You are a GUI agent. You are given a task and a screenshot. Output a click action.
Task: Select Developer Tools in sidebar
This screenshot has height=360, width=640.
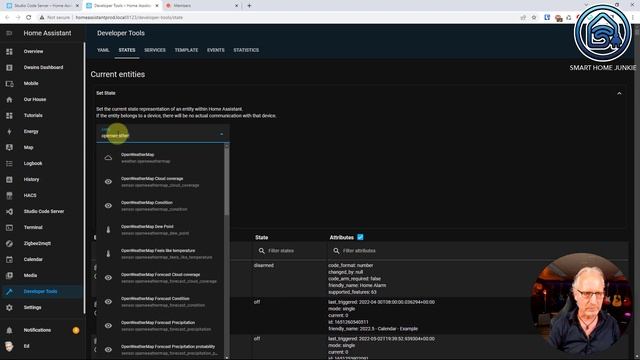[x=40, y=291]
